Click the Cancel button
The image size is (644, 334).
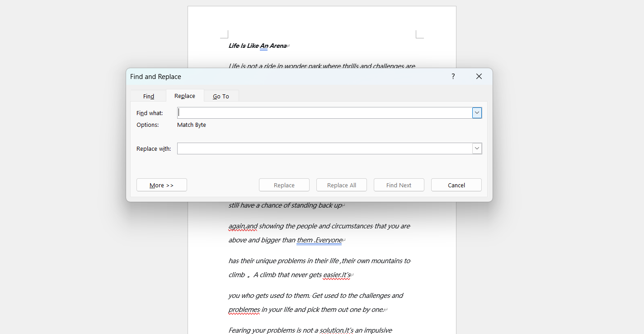click(456, 185)
